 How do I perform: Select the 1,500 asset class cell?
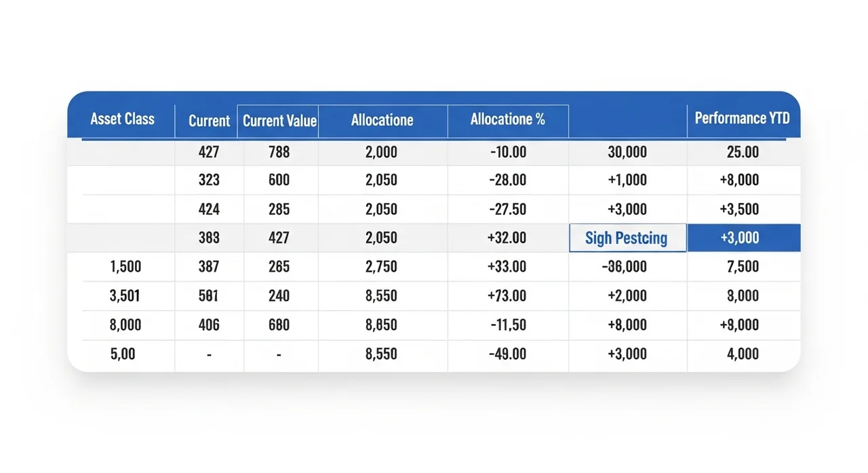click(125, 266)
